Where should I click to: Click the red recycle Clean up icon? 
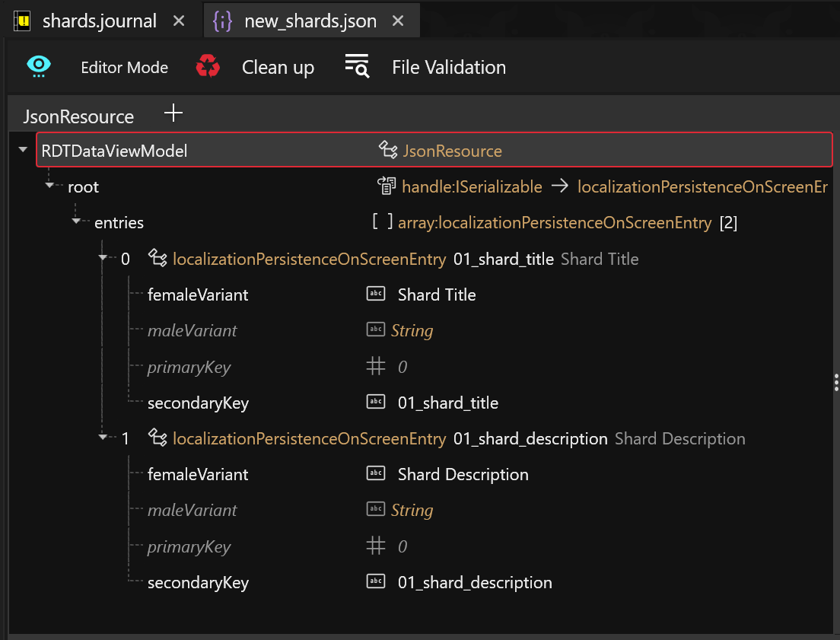point(208,67)
